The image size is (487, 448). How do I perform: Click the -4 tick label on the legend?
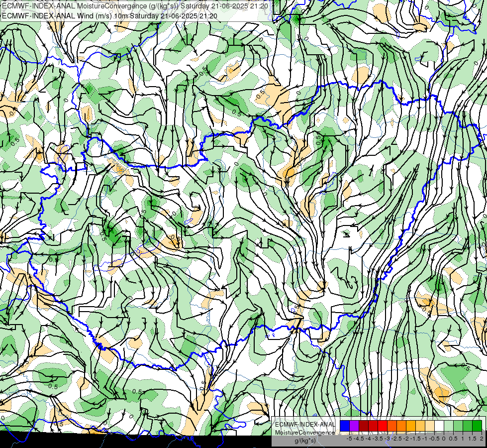click(x=368, y=439)
